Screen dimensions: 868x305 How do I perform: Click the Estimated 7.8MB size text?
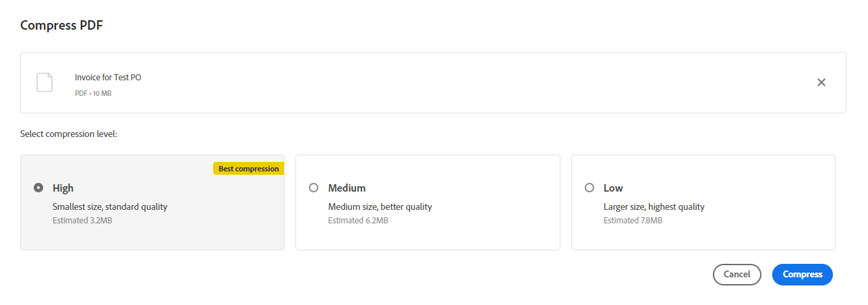[x=633, y=221]
